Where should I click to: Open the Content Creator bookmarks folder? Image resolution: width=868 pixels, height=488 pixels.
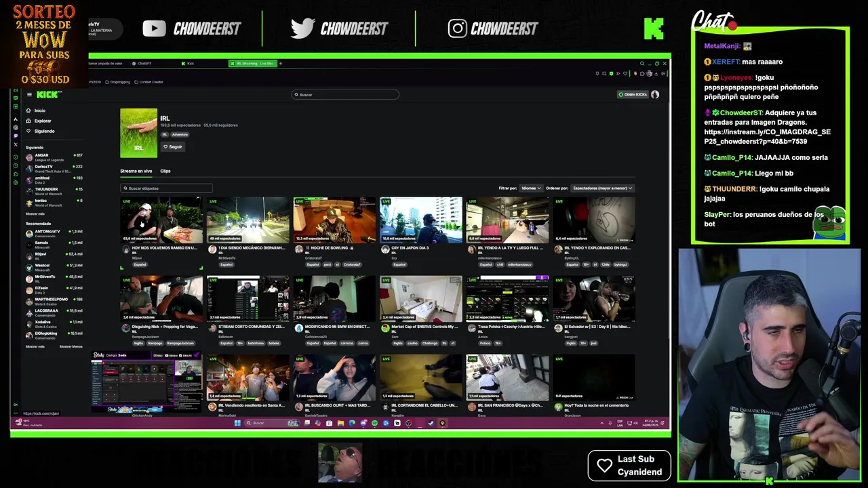click(x=149, y=82)
